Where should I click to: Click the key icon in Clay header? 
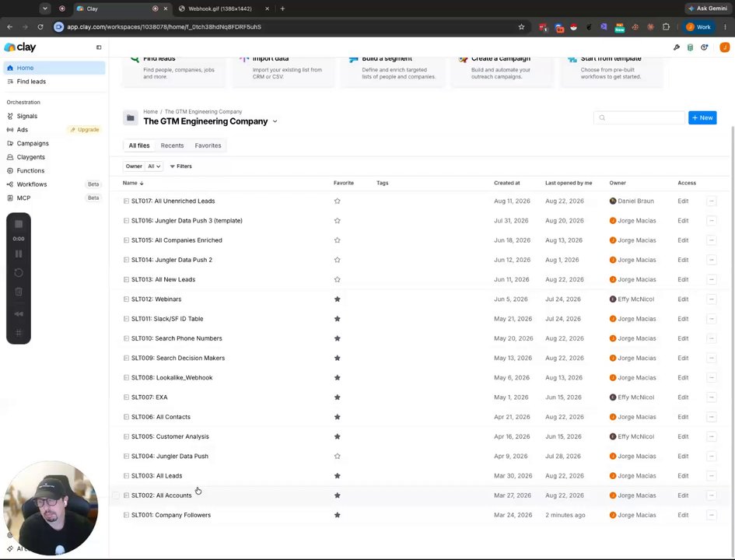(x=677, y=47)
